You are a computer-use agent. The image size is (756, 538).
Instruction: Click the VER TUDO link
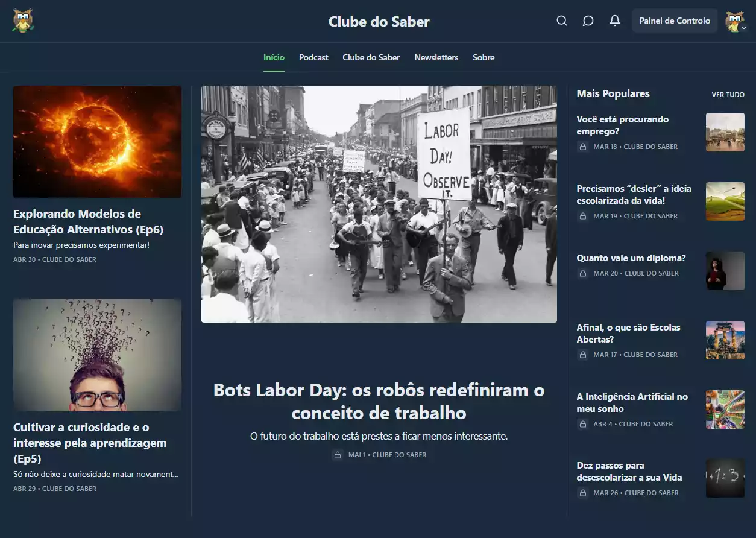click(728, 95)
